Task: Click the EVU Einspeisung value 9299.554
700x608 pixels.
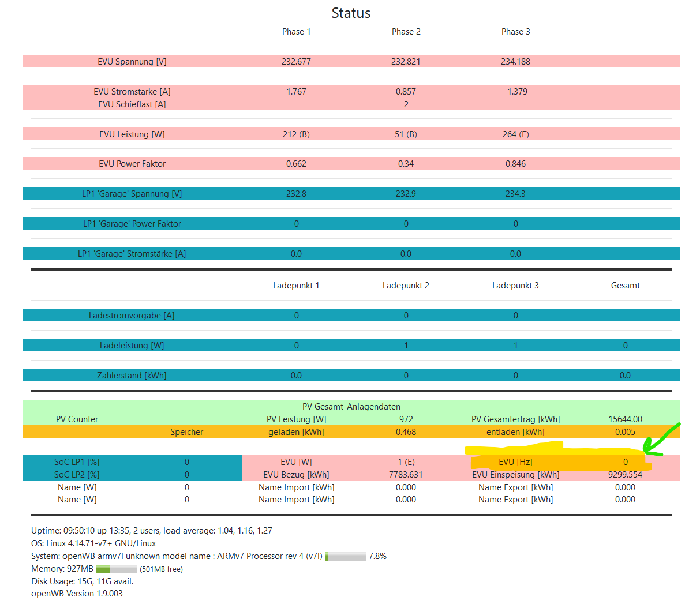Action: (x=626, y=475)
